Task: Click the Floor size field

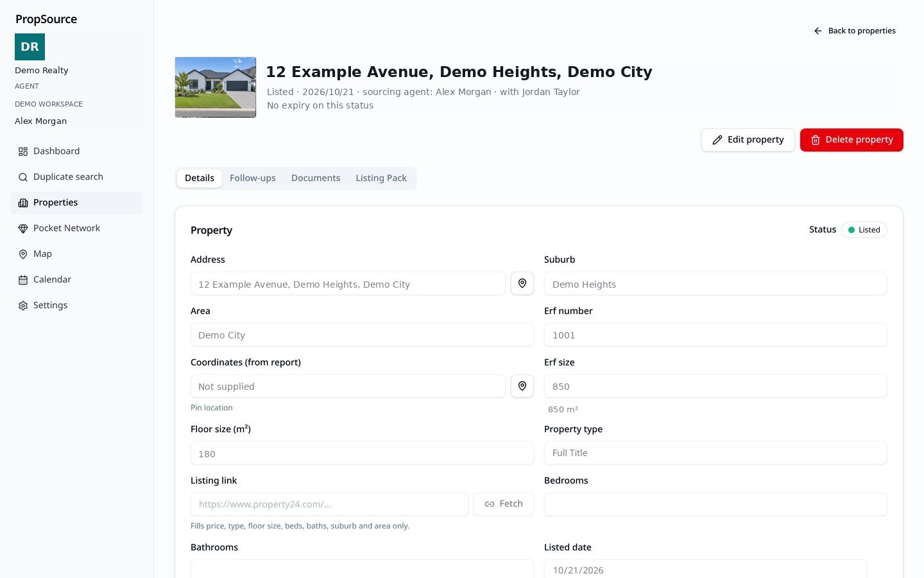Action: click(x=362, y=453)
